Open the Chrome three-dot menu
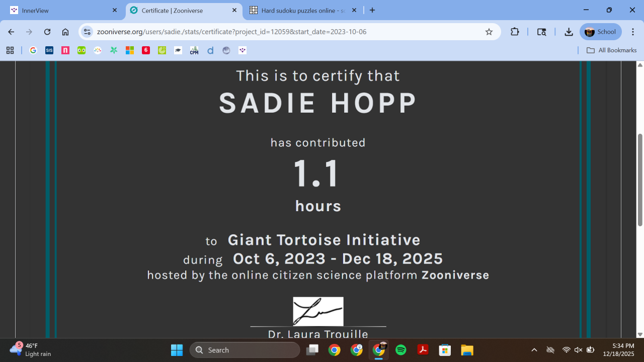Viewport: 644px width, 362px height. click(632, 32)
